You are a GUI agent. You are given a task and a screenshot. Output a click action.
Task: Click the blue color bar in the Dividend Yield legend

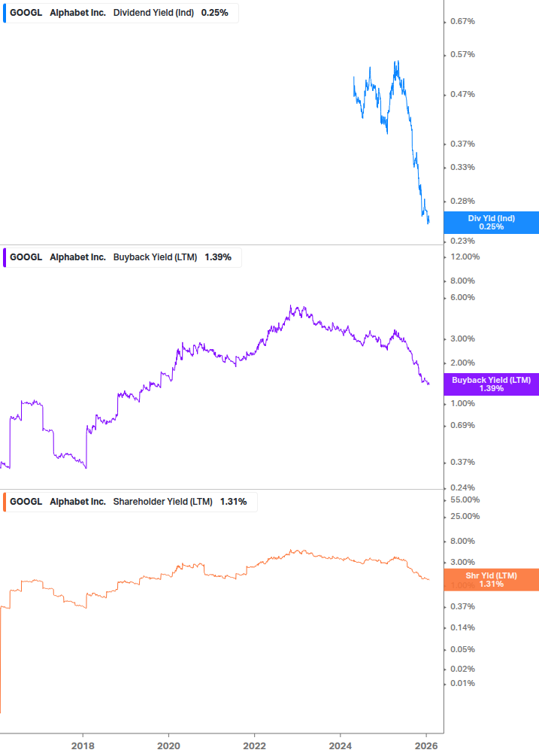[x=5, y=13]
